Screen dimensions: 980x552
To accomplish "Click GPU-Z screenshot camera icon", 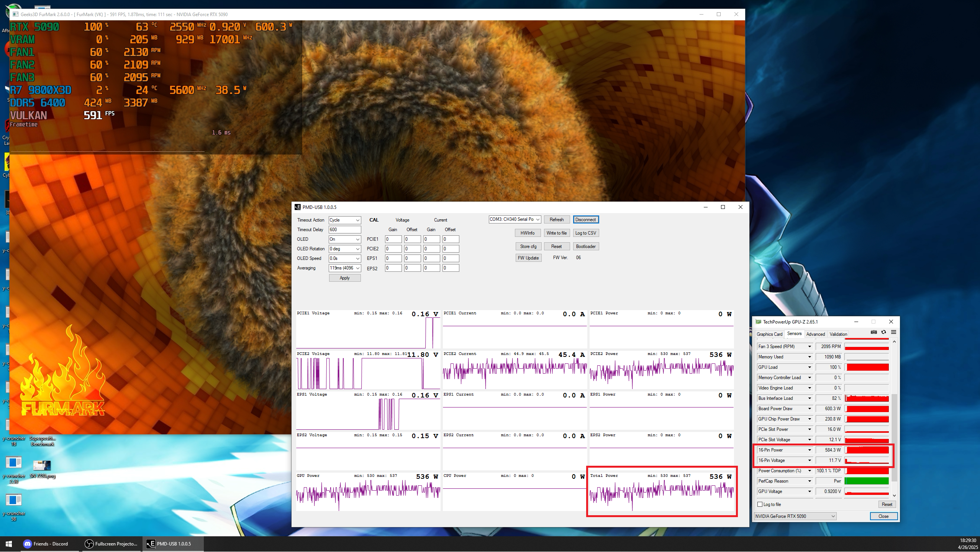I will (873, 332).
